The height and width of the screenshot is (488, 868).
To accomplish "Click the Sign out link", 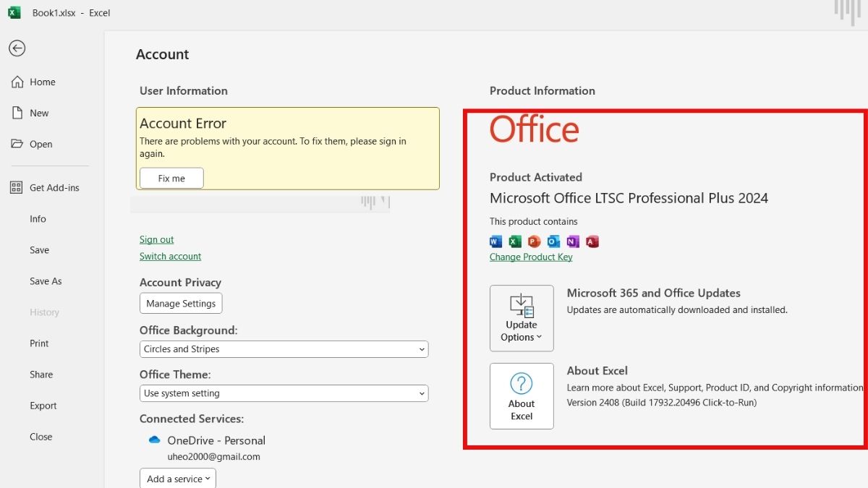I will pos(156,239).
